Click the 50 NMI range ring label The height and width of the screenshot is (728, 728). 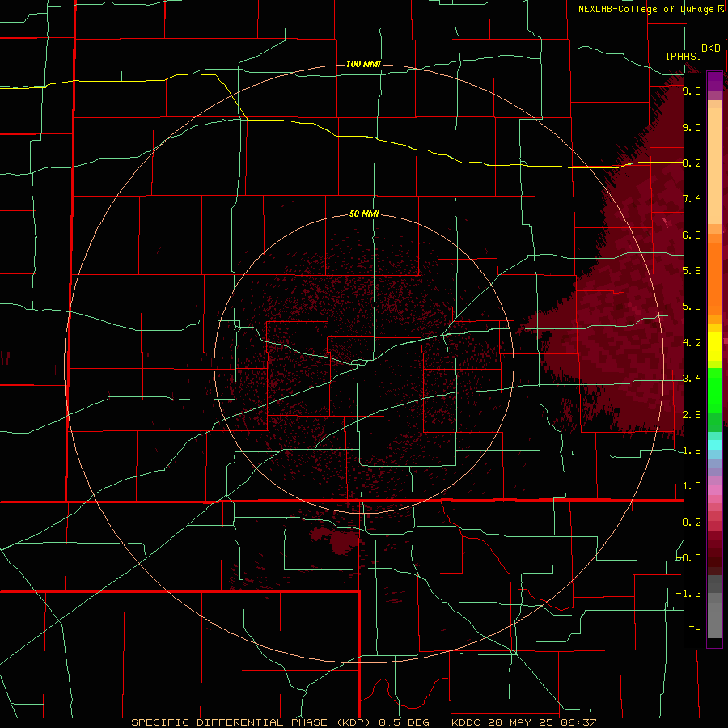pos(364,214)
